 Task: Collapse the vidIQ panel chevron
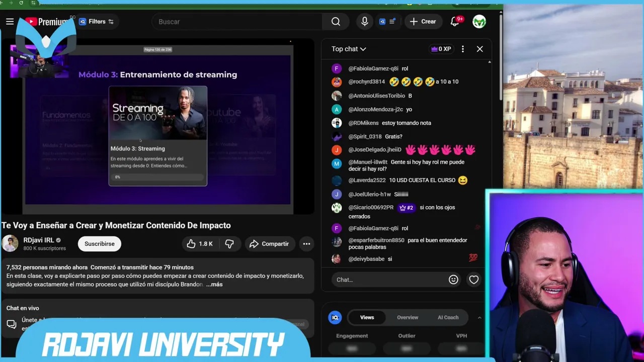479,317
